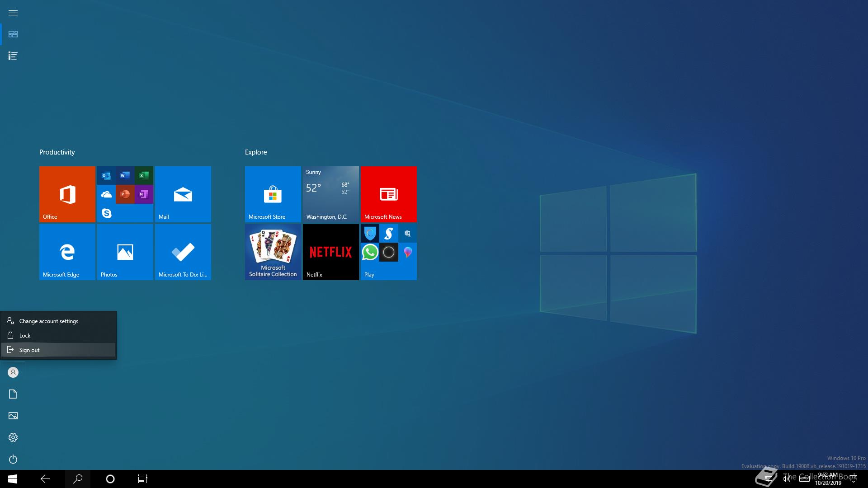Launch Excel from the Office folder tile
Screen dimensions: 868x488
pyautogui.click(x=144, y=175)
